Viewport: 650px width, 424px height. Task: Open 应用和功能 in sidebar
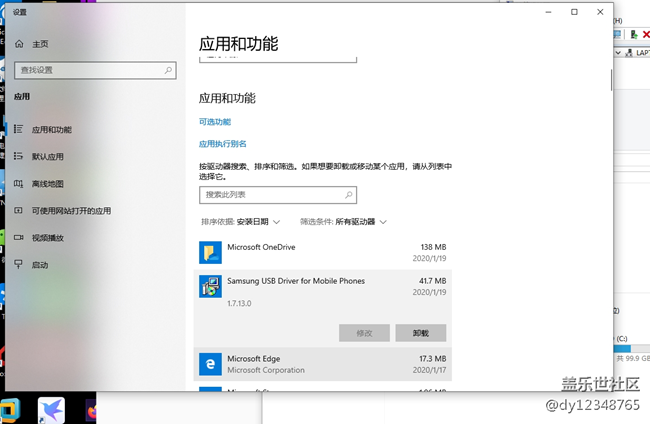52,130
